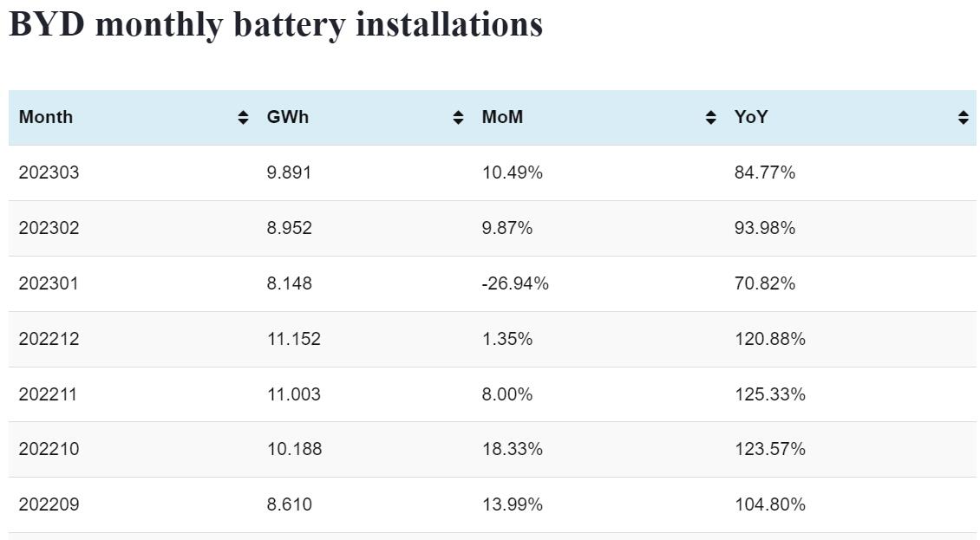The image size is (980, 540).
Task: Click the 202211 row month cell
Action: 48,394
